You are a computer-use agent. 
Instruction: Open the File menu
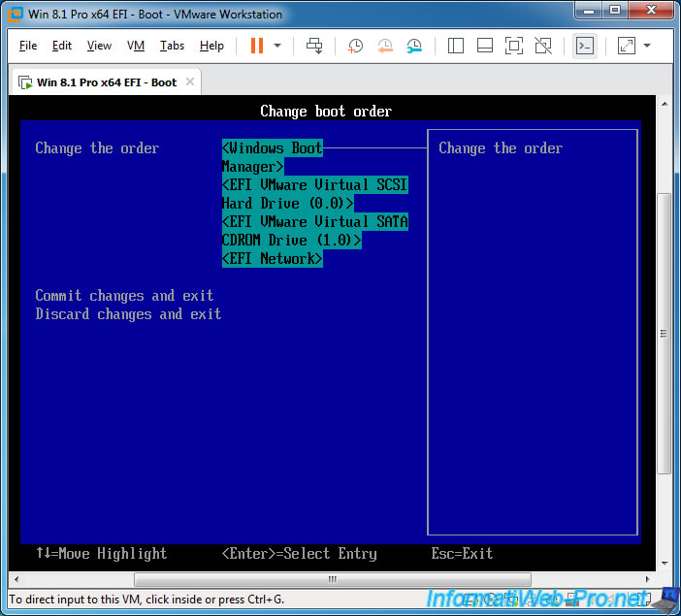28,46
